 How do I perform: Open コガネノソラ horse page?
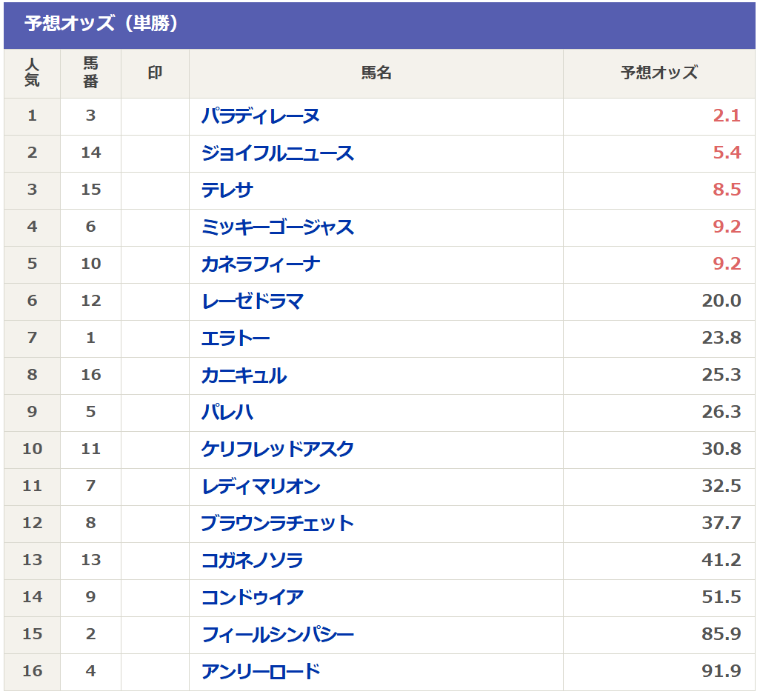click(252, 561)
